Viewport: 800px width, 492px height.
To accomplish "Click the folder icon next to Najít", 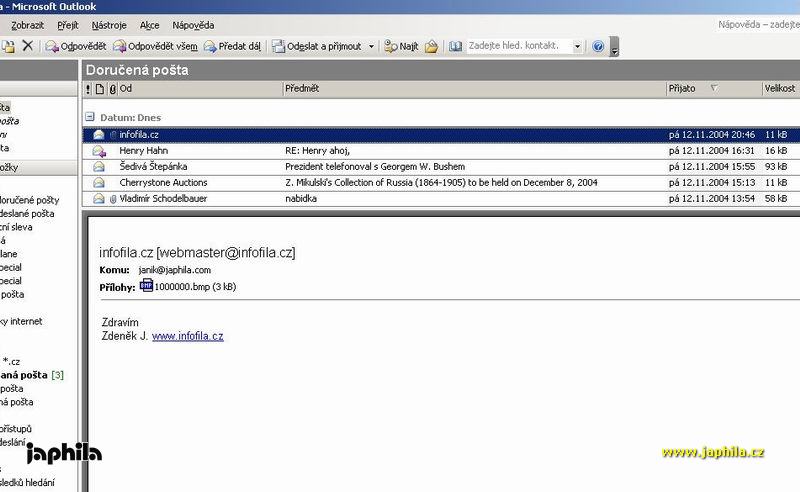I will [432, 46].
